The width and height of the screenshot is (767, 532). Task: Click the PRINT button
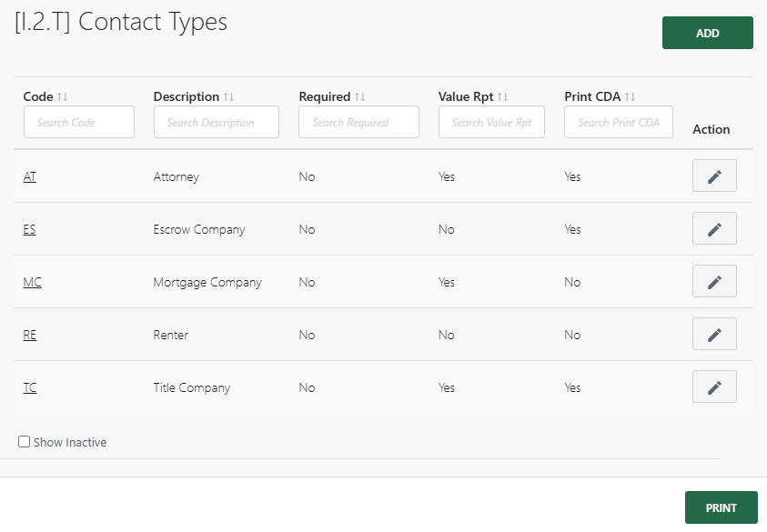tap(722, 507)
